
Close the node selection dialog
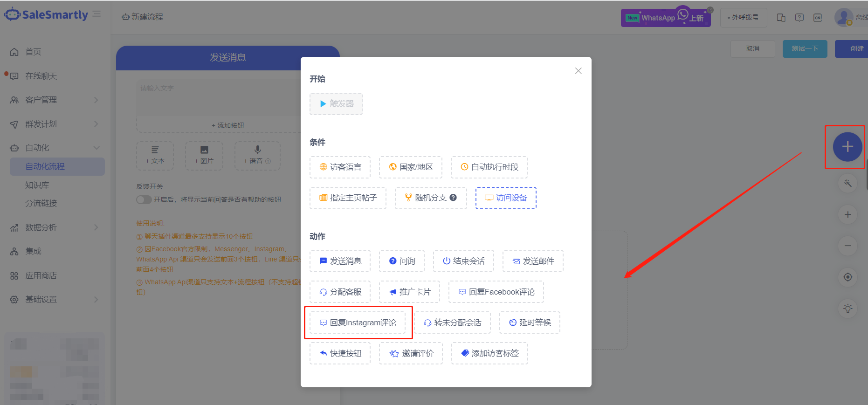pos(578,71)
